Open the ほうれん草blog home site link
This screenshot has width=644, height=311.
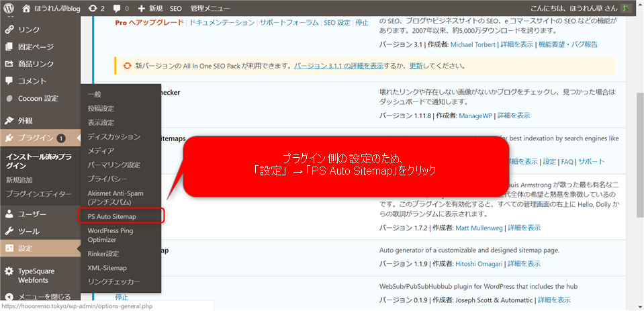pyautogui.click(x=51, y=8)
